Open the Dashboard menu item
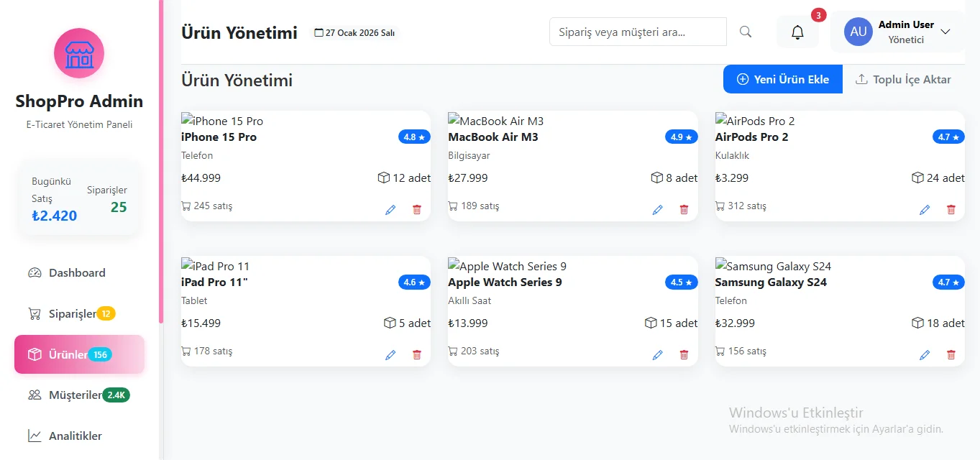 coord(77,273)
